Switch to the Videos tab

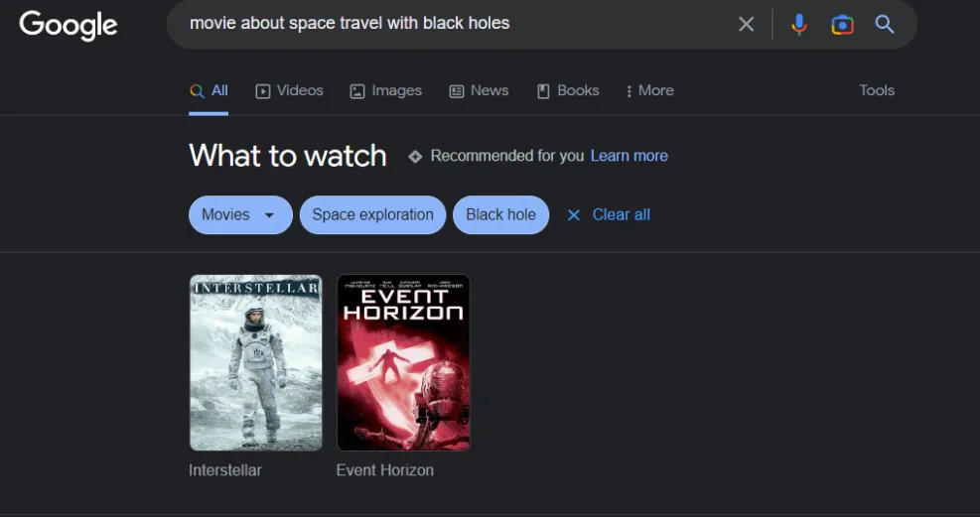289,90
